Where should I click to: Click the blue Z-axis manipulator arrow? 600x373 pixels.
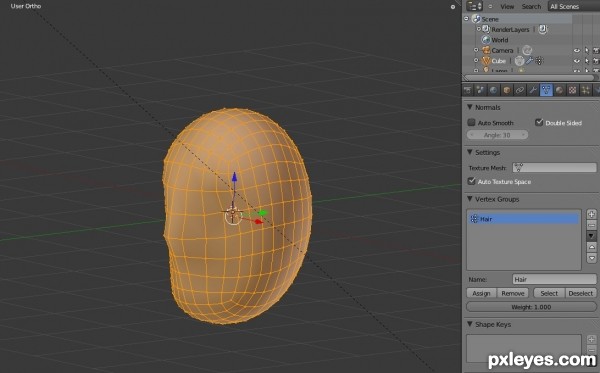234,178
